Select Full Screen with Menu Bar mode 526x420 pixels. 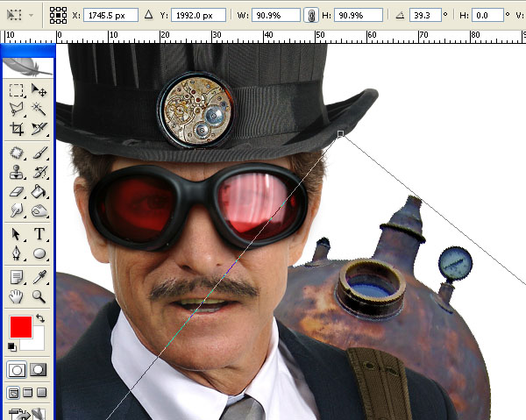[27, 393]
